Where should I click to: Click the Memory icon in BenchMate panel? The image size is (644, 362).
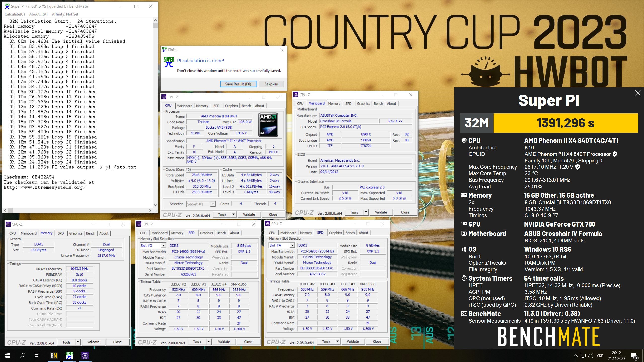[x=464, y=195]
